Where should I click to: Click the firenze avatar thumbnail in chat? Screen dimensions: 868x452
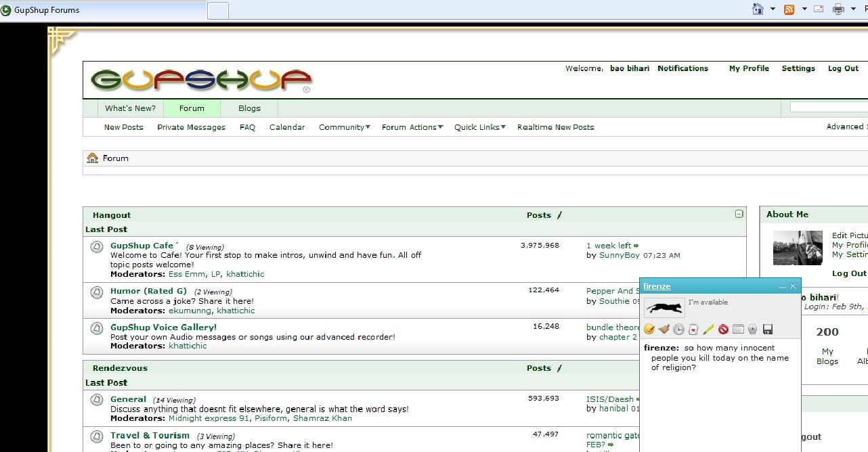point(664,308)
